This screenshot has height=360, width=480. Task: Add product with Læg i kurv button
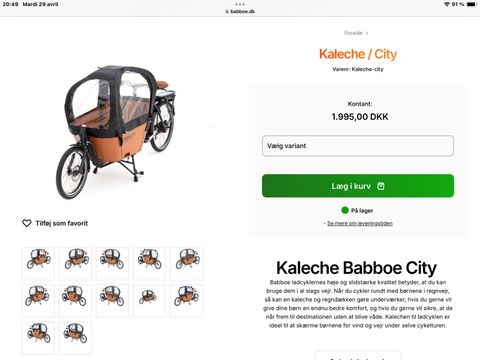pos(358,186)
